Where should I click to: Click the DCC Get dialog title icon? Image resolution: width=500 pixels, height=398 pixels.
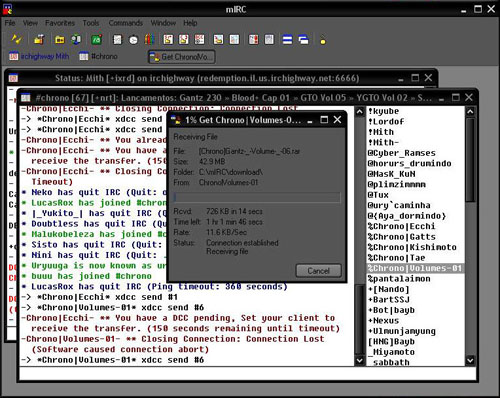click(x=176, y=120)
